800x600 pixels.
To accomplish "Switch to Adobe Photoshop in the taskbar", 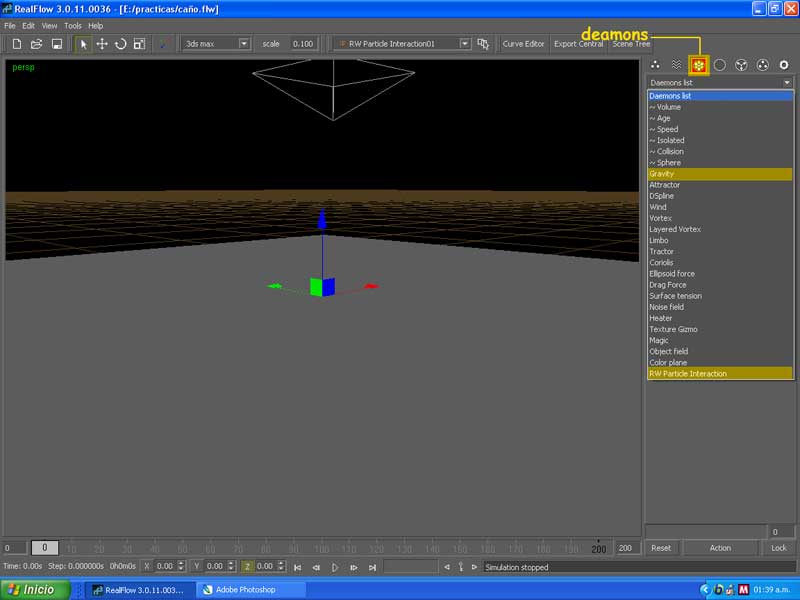I will click(250, 590).
